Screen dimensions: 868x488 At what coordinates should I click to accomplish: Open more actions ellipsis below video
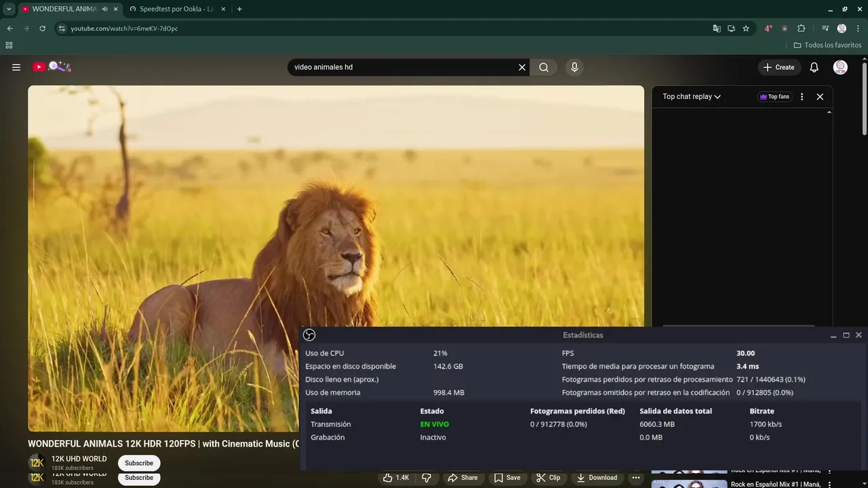click(x=636, y=478)
